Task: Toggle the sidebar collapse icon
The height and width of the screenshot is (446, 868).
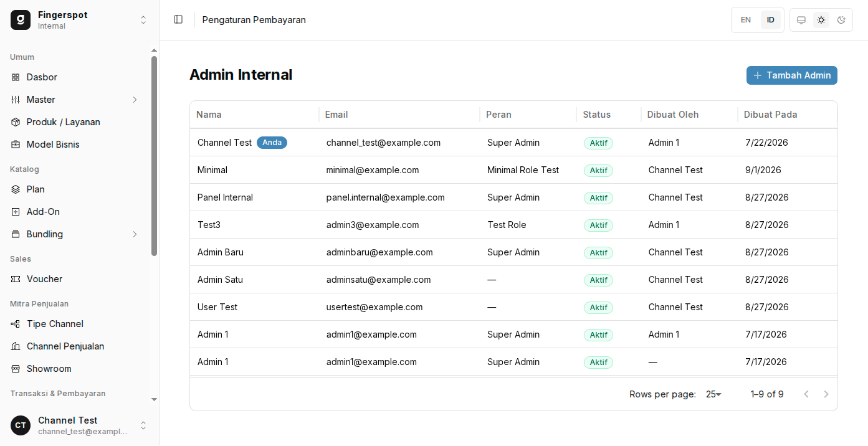Action: [x=178, y=20]
